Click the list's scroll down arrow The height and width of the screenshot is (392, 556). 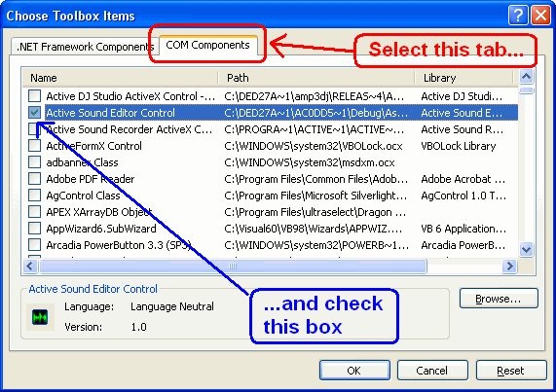coord(526,249)
